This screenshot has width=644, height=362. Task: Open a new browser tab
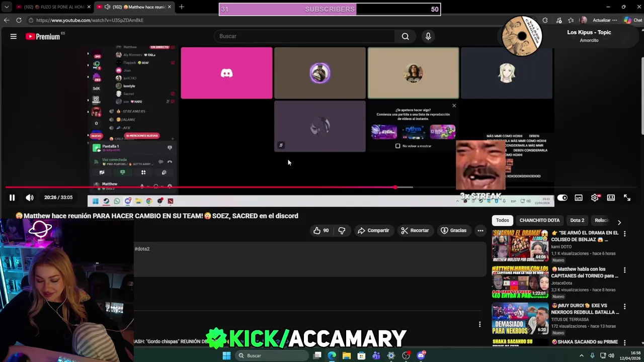(x=182, y=7)
